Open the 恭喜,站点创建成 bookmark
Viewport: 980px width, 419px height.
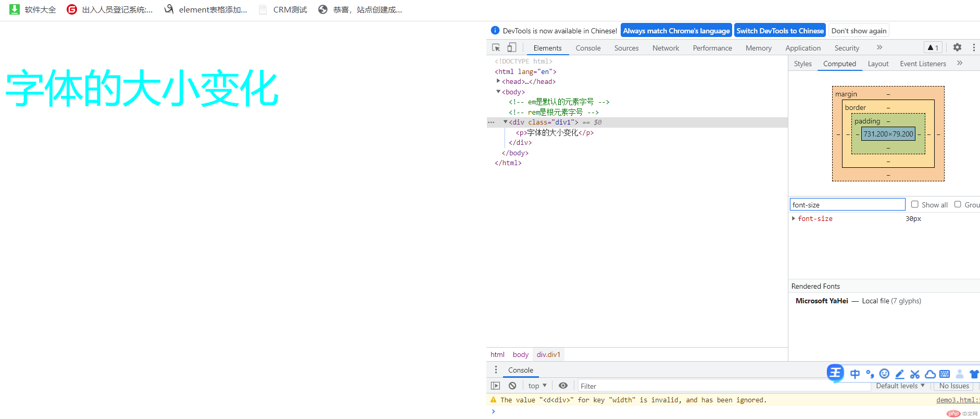(x=360, y=9)
